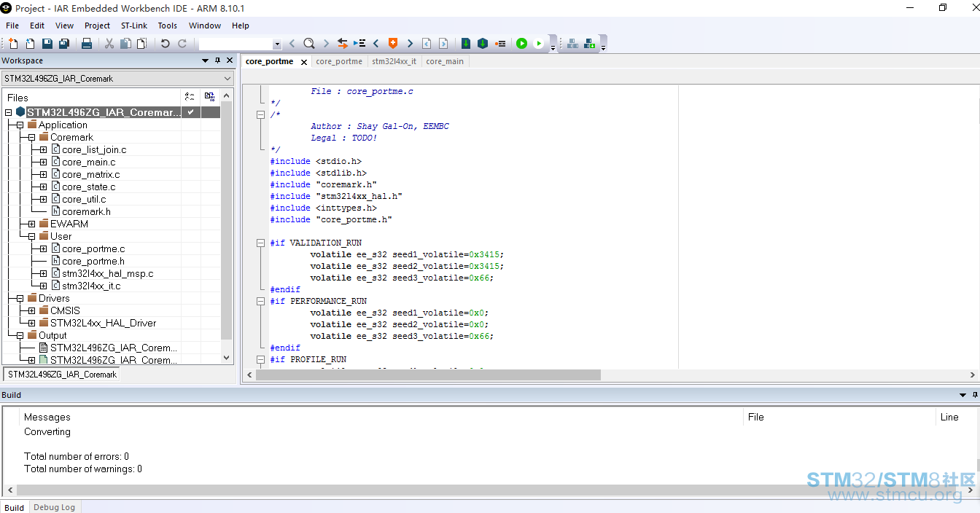Collapse the Application group

[20, 125]
